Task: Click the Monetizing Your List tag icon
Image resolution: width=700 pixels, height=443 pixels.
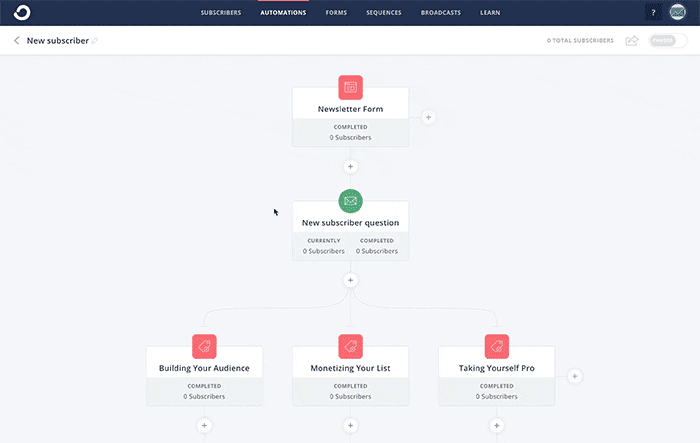Action: tap(350, 346)
